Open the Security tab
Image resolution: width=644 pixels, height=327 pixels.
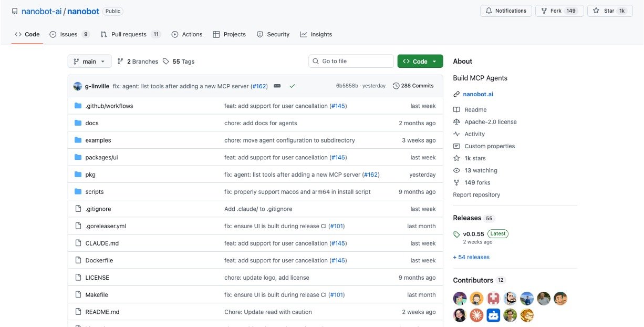click(273, 34)
